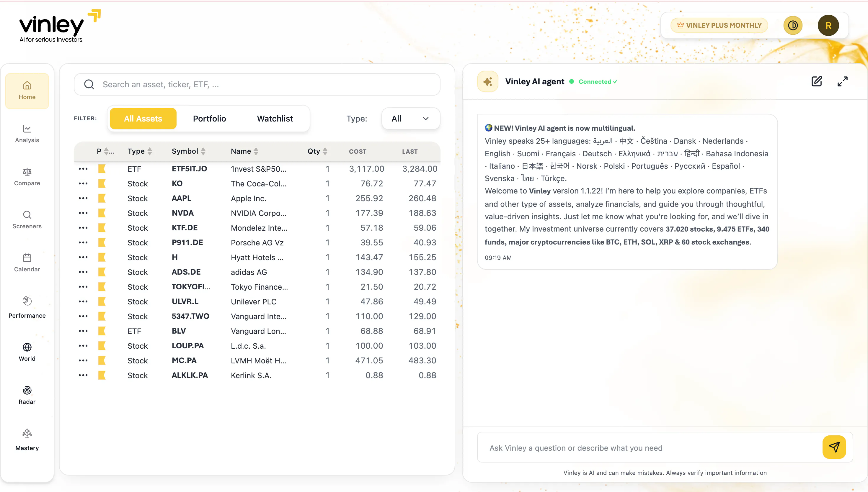Click the adidas AG name cell
Image resolution: width=868 pixels, height=492 pixels.
(249, 272)
